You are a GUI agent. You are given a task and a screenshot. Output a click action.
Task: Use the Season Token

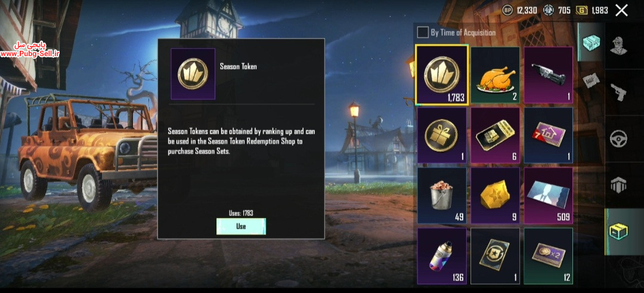[241, 226]
